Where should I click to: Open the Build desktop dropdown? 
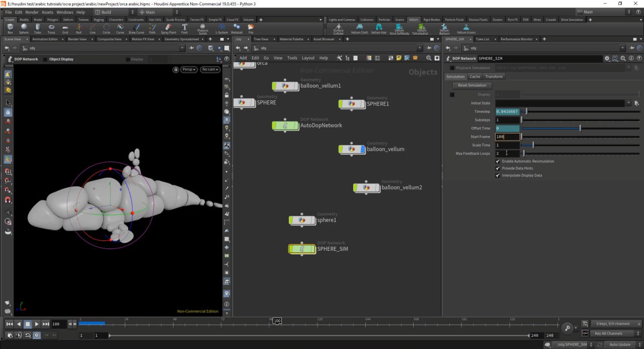click(x=115, y=12)
